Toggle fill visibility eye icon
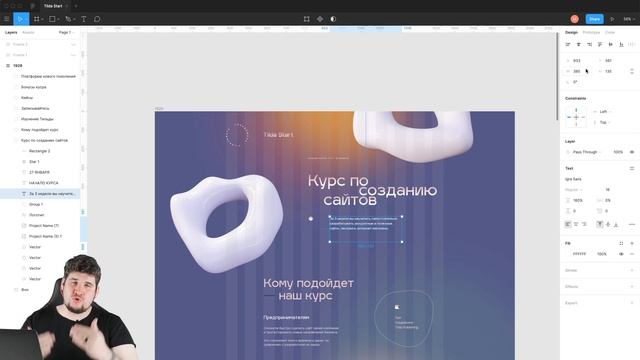Image resolution: width=640 pixels, height=360 pixels. point(621,254)
